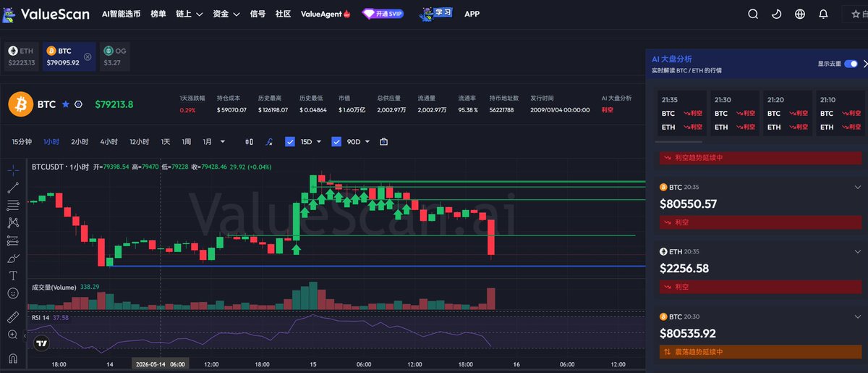Open the indicators fx icon
The width and height of the screenshot is (868, 373).
[269, 142]
